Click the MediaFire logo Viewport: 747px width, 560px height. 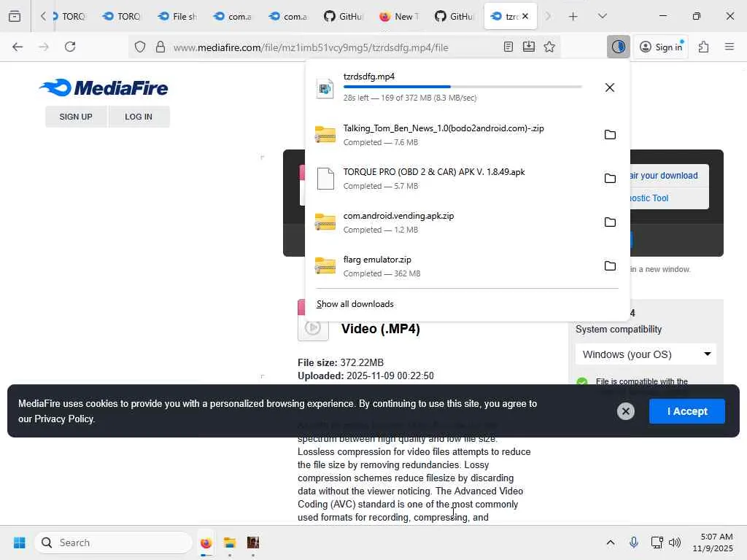pyautogui.click(x=104, y=87)
